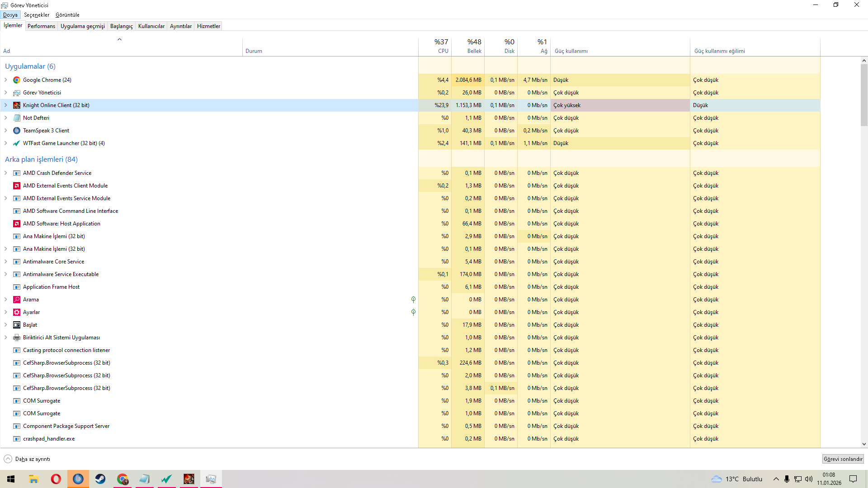Select the TeamSpeak 3 Client icon

tap(17, 131)
